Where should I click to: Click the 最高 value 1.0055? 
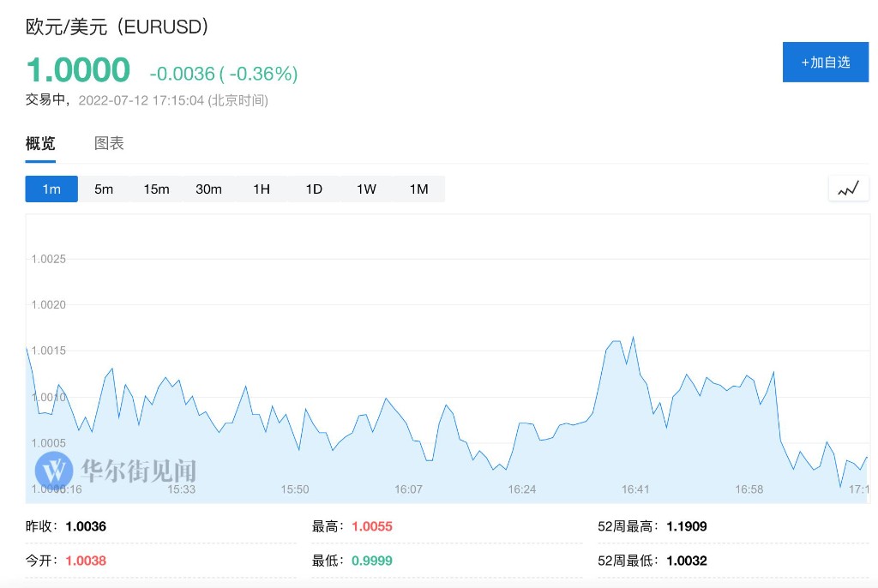pyautogui.click(x=372, y=526)
